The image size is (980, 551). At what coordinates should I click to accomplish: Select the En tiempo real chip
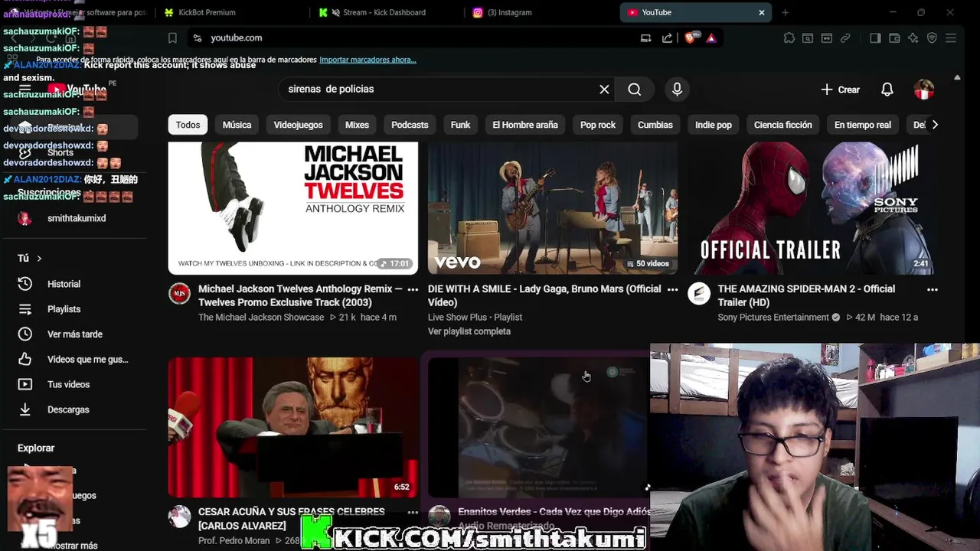[863, 125]
